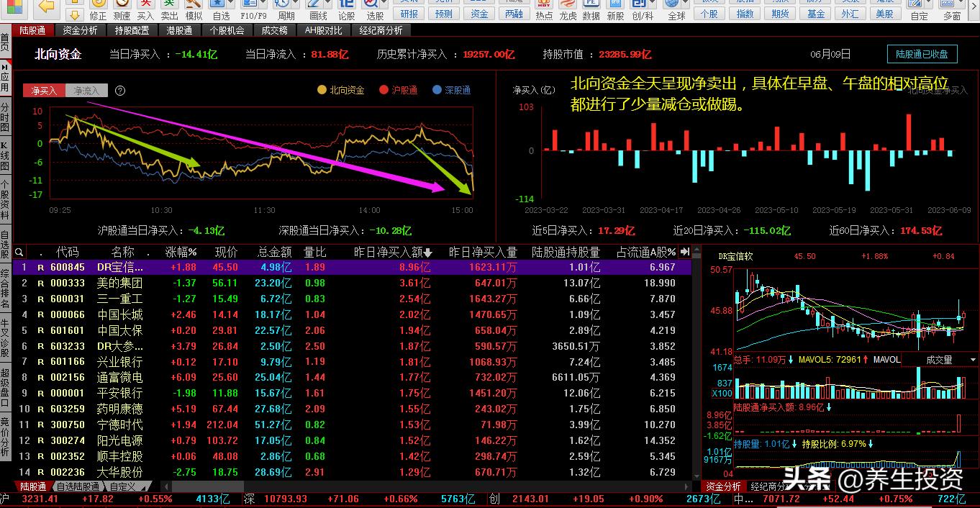Open the 全球 globe icon
Screen dimensions: 980x508
click(x=676, y=6)
